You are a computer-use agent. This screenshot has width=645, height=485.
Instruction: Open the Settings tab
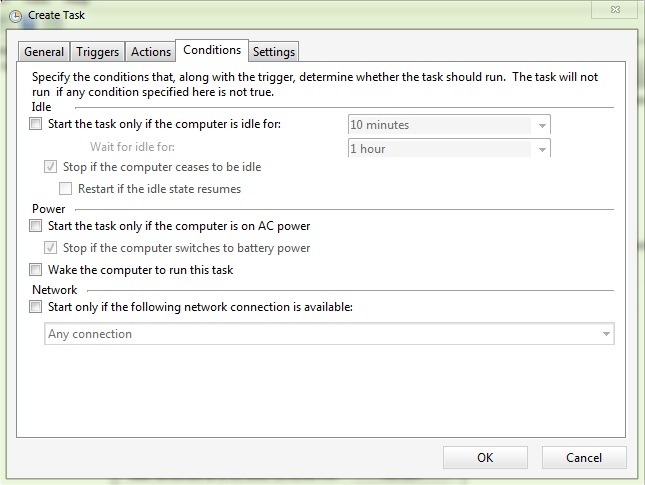[x=274, y=52]
